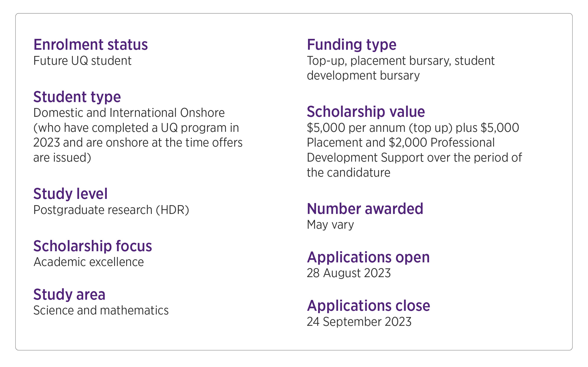Click the Study area heading
Screen dimensions: 588x367
click(69, 295)
